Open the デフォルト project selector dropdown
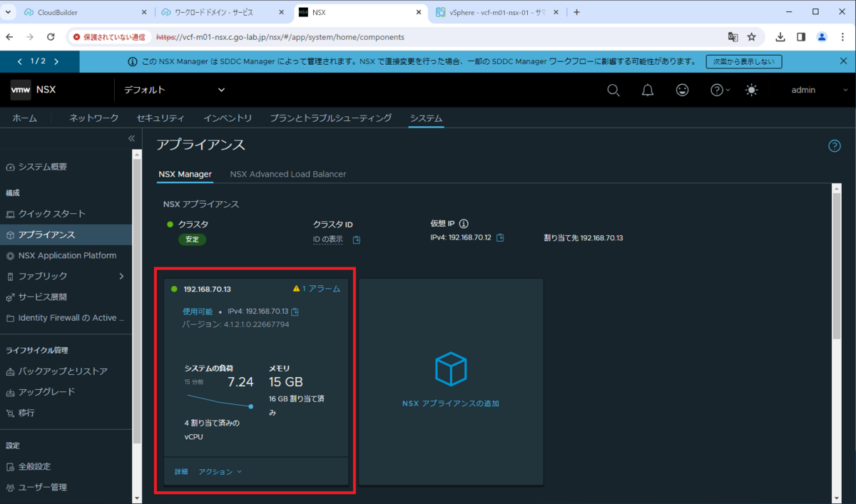Screen dimensions: 856x504 (x=174, y=90)
